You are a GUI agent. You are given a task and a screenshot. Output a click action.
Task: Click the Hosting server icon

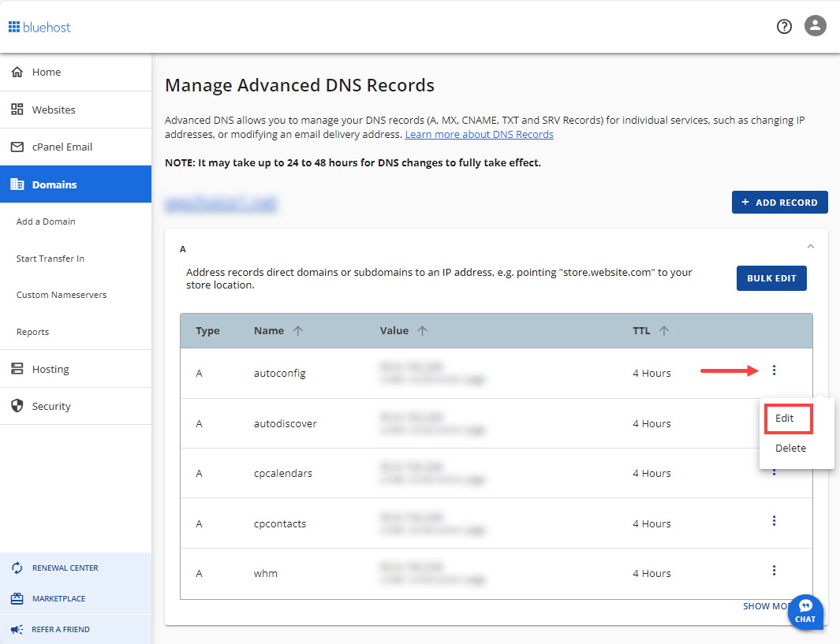(x=17, y=369)
